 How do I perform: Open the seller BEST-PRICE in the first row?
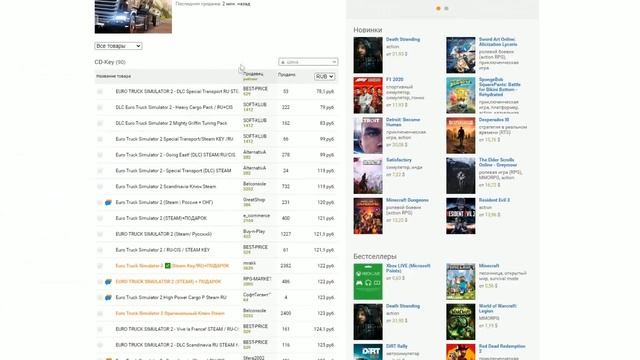pyautogui.click(x=255, y=89)
